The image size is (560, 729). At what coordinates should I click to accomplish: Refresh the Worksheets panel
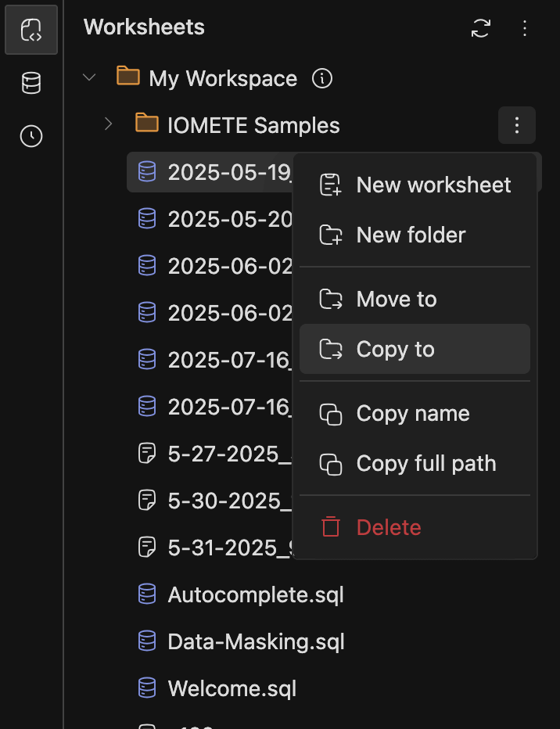480,28
